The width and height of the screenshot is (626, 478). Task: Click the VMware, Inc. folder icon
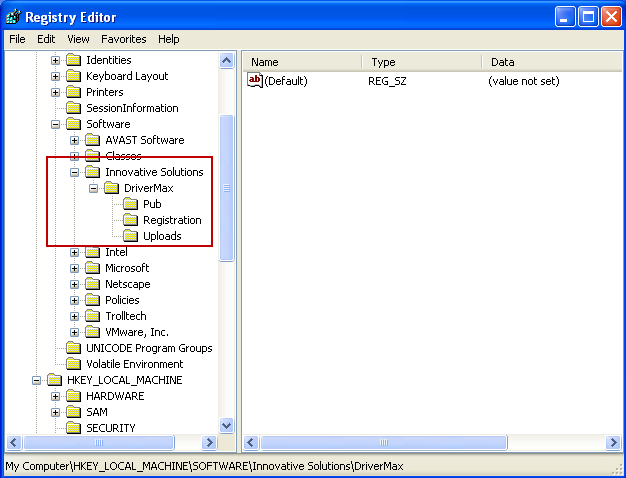tap(93, 332)
